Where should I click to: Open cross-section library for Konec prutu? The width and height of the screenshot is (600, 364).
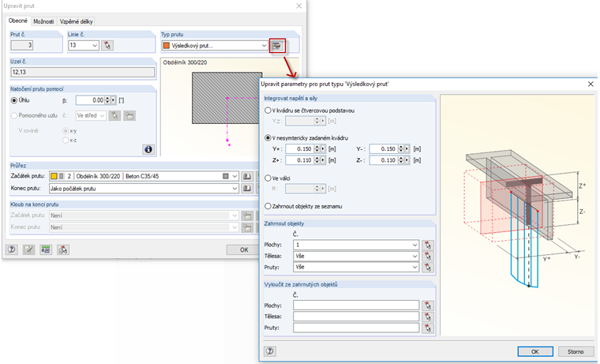tap(247, 188)
